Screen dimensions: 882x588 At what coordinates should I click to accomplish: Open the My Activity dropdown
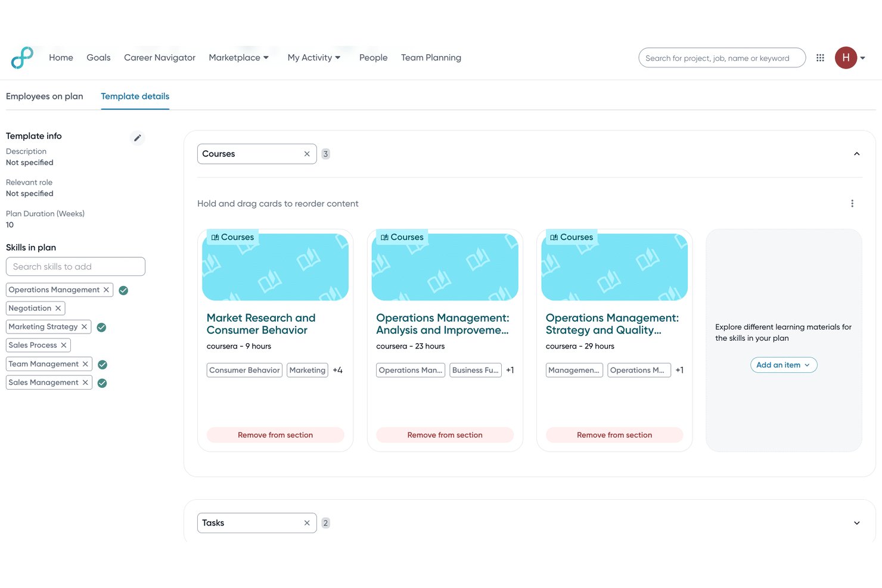coord(314,58)
